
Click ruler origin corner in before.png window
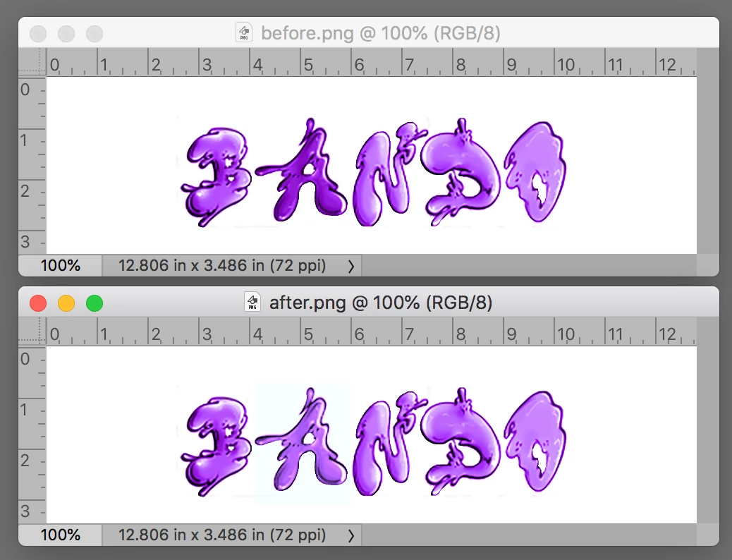click(x=32, y=63)
